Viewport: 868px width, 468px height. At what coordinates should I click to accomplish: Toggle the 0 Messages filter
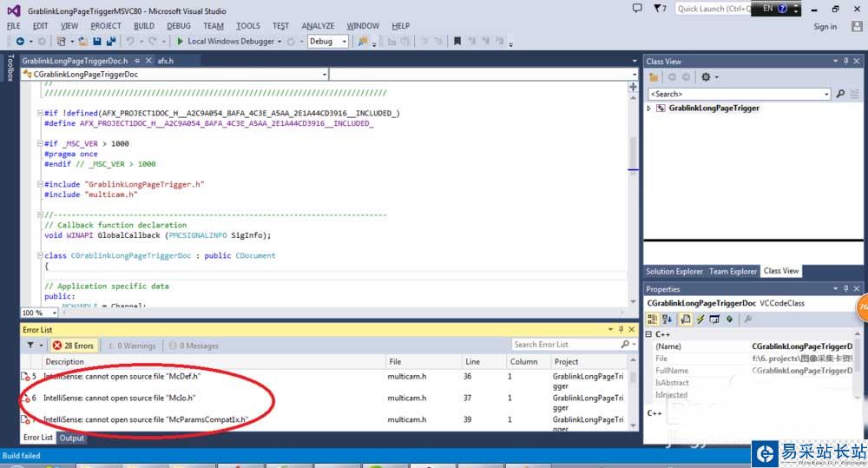click(x=191, y=345)
